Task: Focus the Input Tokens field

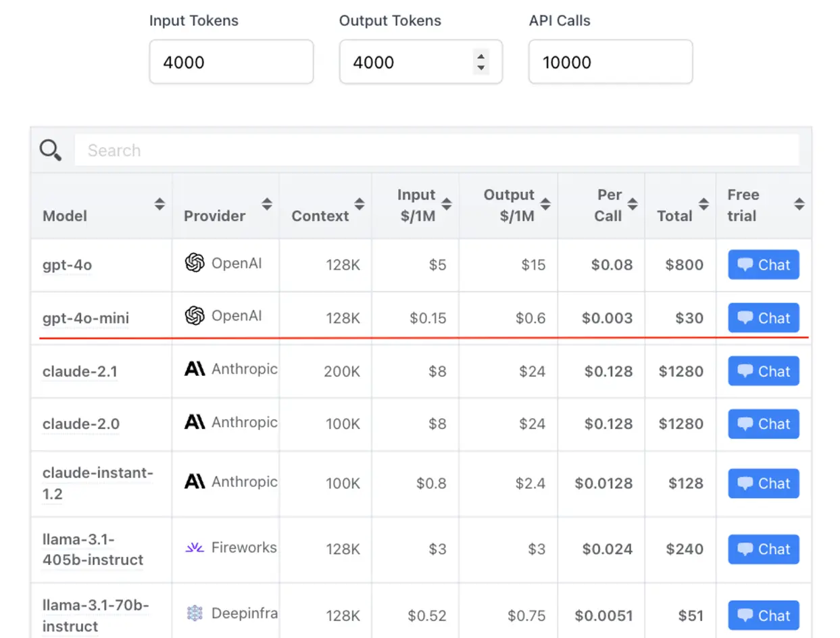Action: (231, 62)
